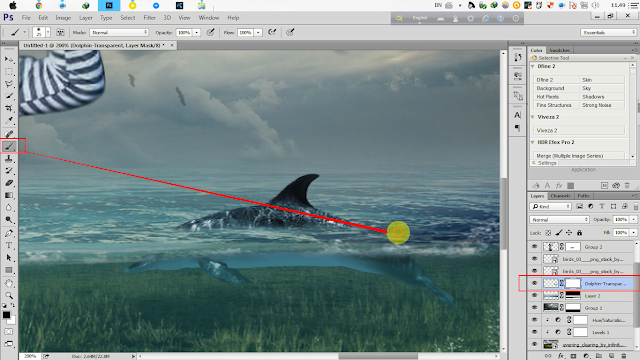Hide the Group 1 layer
The width and height of the screenshot is (640, 360).
point(534,308)
